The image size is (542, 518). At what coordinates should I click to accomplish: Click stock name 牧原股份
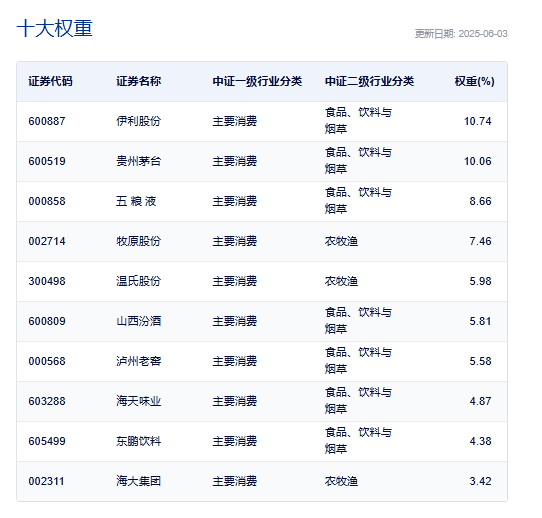[139, 241]
